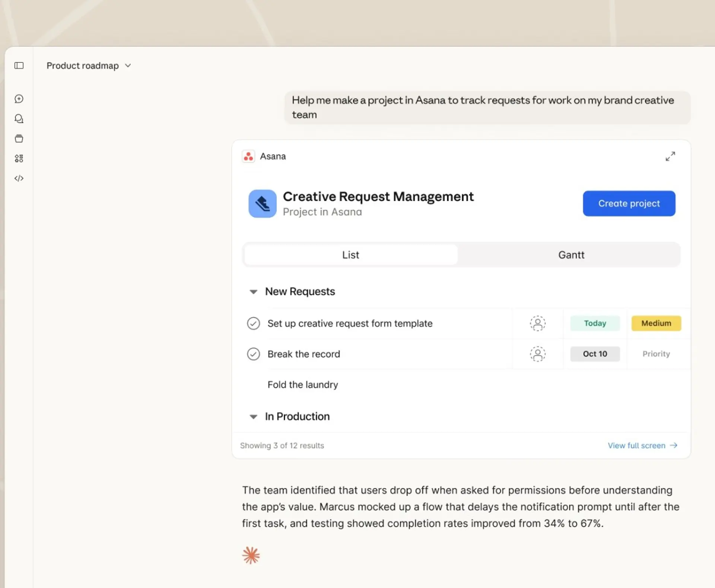Expand the Asana card to full size
715x588 pixels.
(670, 156)
